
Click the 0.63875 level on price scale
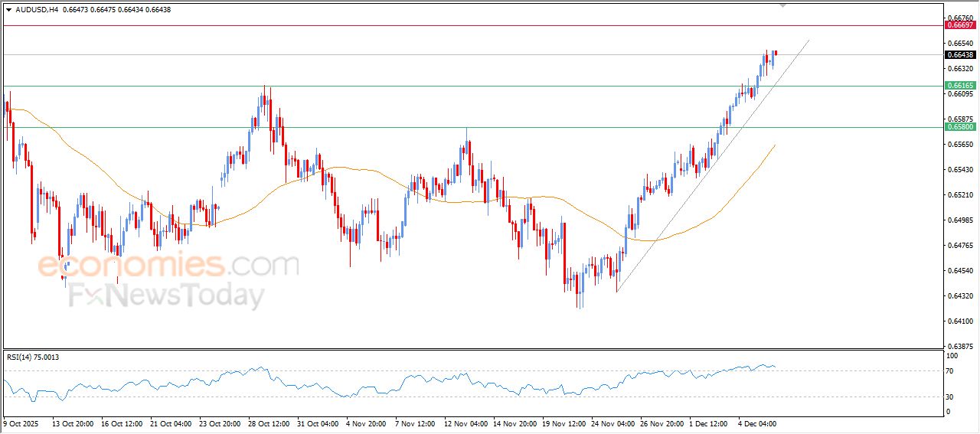[959, 346]
